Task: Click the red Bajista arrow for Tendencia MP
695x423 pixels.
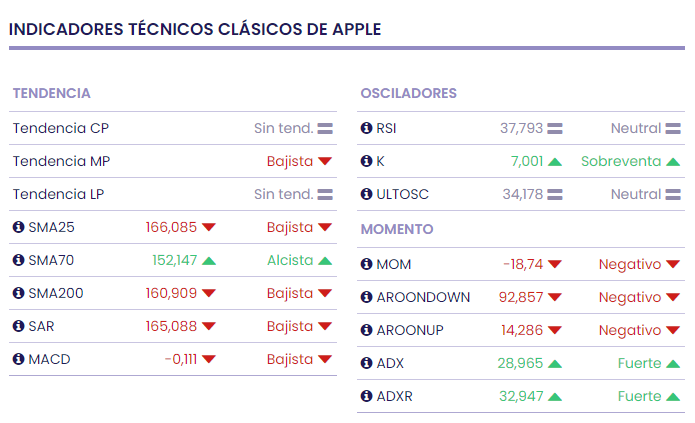Action: (325, 162)
